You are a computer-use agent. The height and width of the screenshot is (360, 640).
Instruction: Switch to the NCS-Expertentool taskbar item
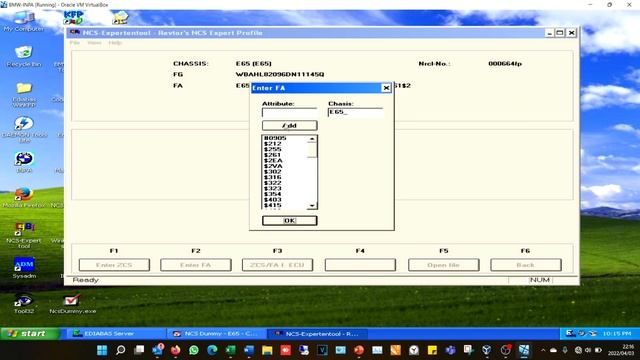tap(318, 333)
